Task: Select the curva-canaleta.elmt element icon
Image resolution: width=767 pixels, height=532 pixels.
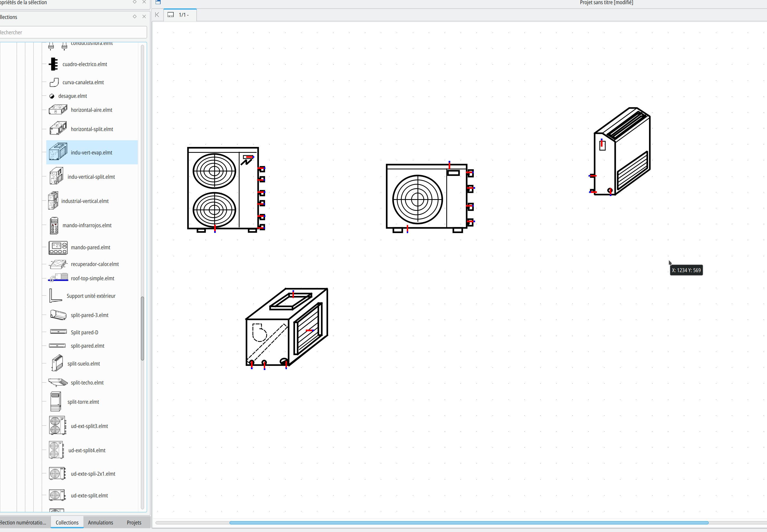Action: [x=54, y=82]
